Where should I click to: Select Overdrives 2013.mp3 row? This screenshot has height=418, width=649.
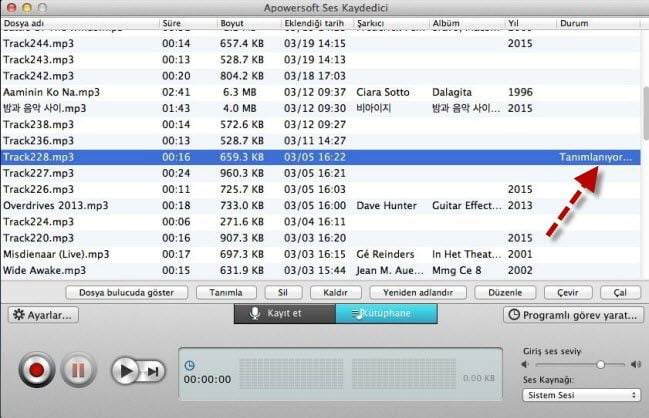point(321,206)
